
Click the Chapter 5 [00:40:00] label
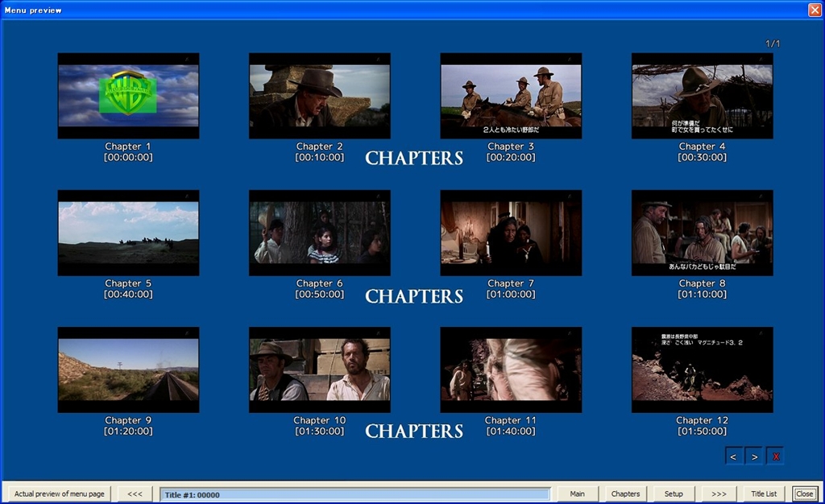tap(128, 288)
